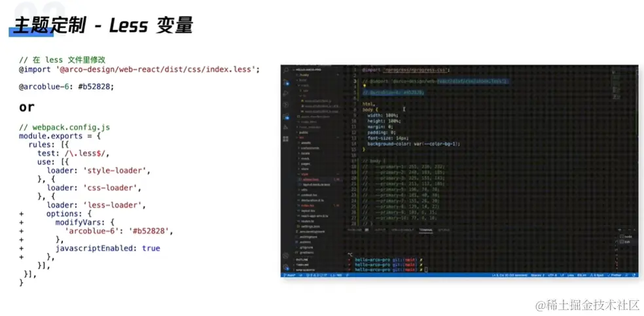The image size is (644, 316).
Task: Open Search view in VS Code activity bar
Action: (286, 70)
